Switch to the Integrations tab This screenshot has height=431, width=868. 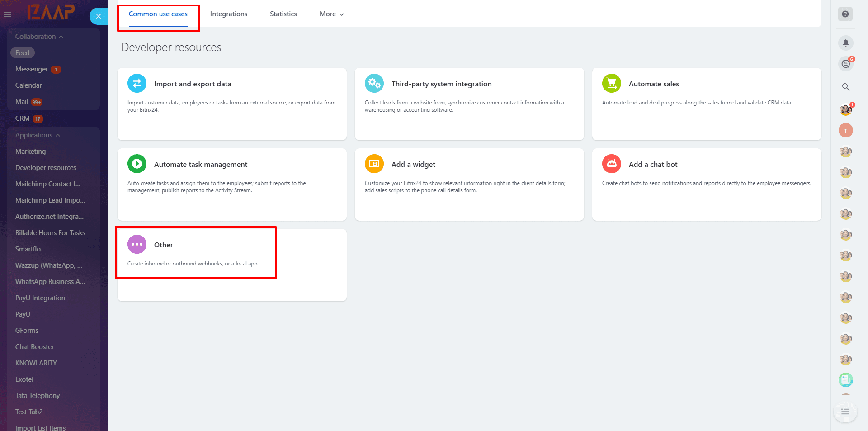click(229, 14)
